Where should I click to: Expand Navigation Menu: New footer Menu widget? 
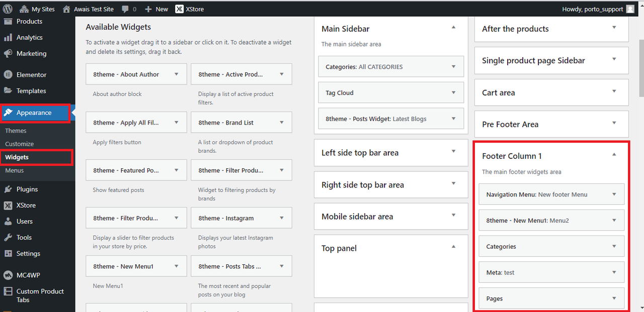tap(614, 194)
